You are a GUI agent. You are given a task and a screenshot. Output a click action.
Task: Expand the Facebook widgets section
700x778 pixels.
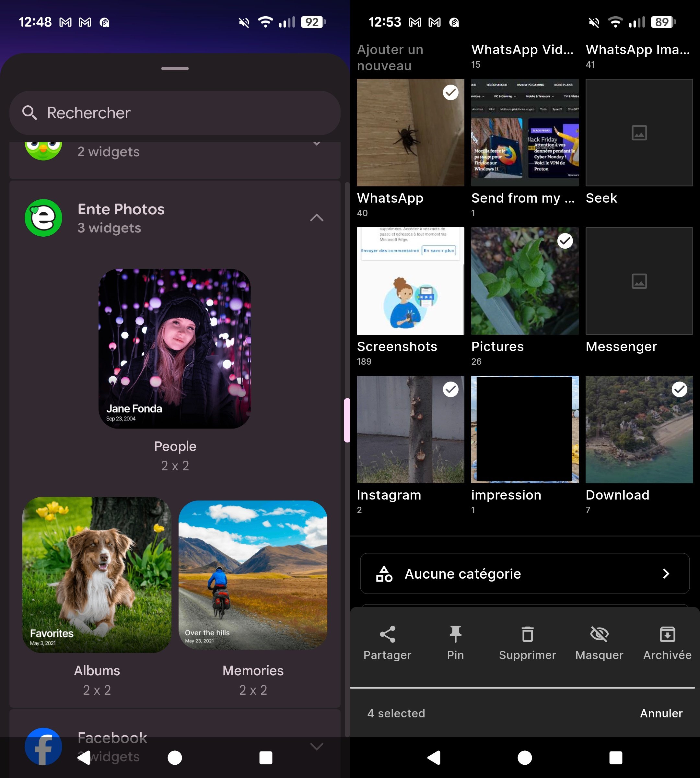click(317, 746)
